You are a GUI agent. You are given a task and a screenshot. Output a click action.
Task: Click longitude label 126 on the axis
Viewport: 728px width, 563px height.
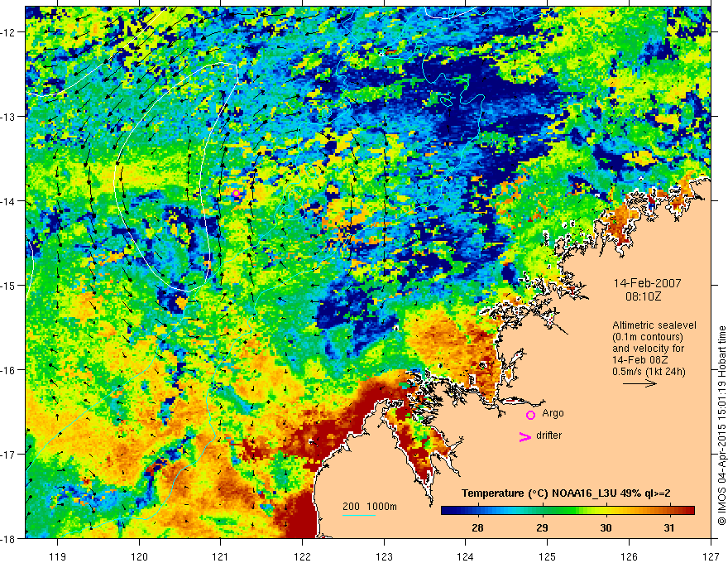629,556
